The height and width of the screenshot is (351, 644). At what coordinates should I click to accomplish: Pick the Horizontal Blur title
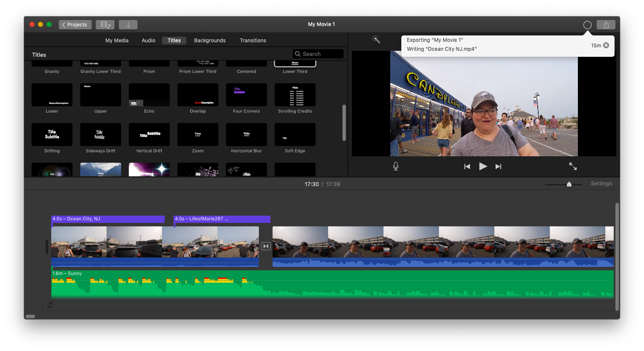247,135
